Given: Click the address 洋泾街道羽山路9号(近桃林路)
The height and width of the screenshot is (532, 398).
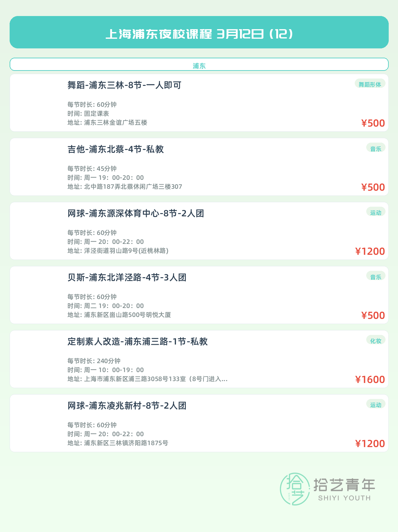Looking at the screenshot, I should 126,251.
